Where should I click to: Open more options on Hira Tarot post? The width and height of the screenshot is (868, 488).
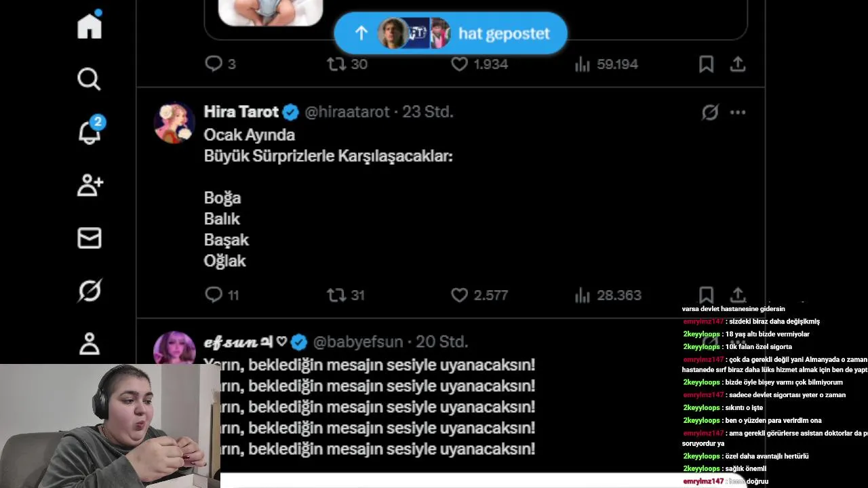pyautogui.click(x=738, y=113)
